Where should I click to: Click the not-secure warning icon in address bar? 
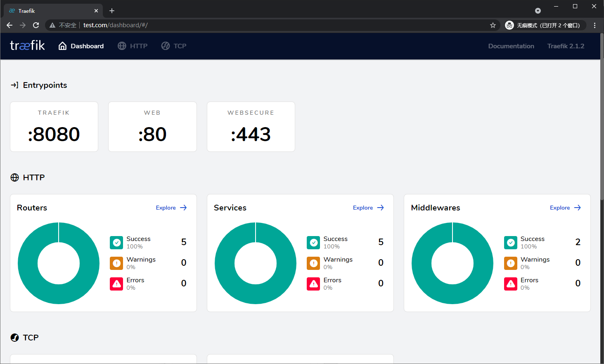pyautogui.click(x=52, y=25)
